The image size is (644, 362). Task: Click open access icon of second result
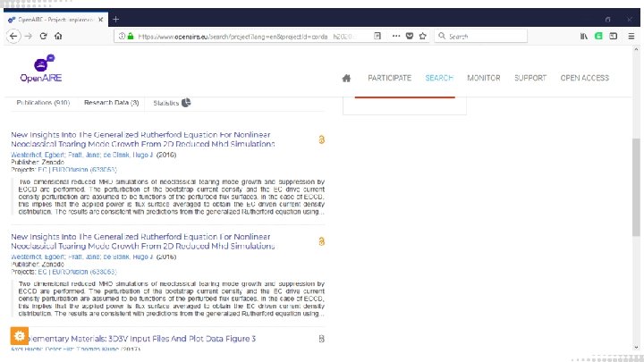coord(322,241)
